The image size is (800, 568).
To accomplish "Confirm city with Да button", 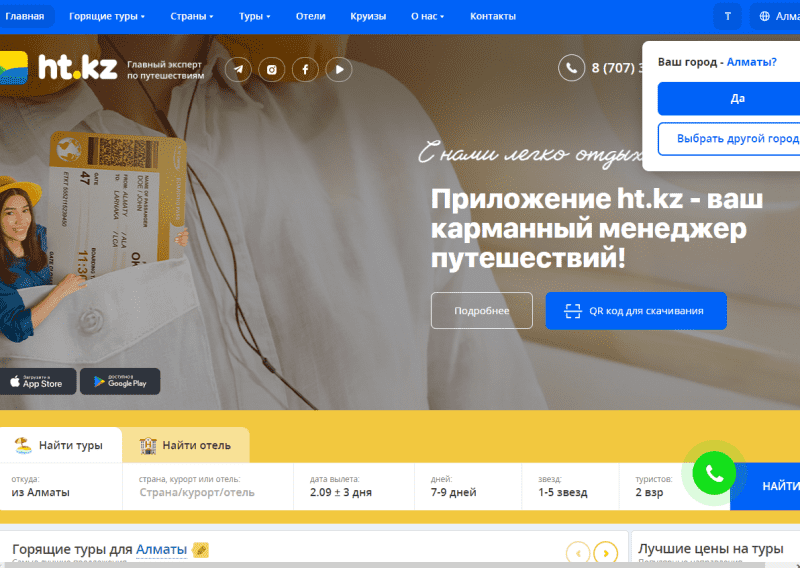I will coord(731,98).
